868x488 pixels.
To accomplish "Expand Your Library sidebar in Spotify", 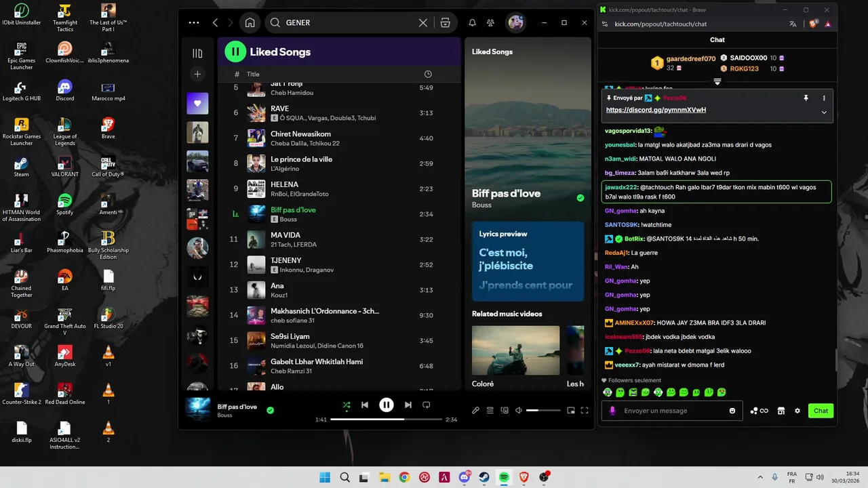I will [x=197, y=53].
